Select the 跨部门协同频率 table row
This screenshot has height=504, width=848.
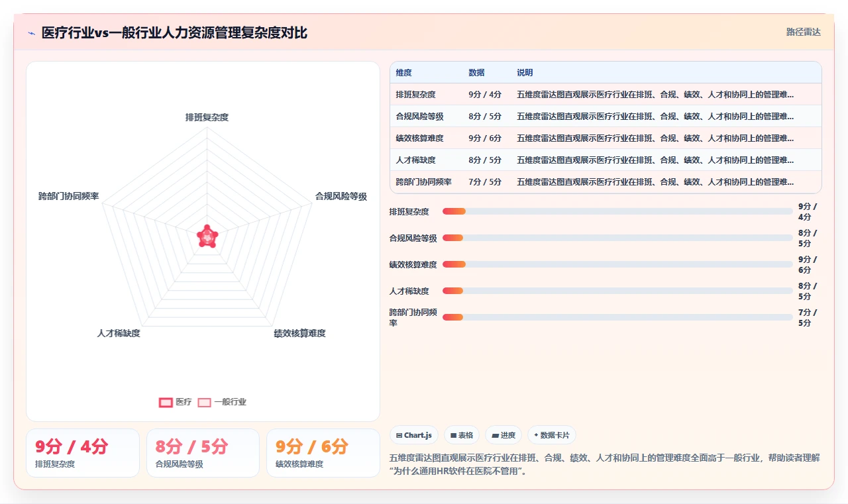point(606,181)
